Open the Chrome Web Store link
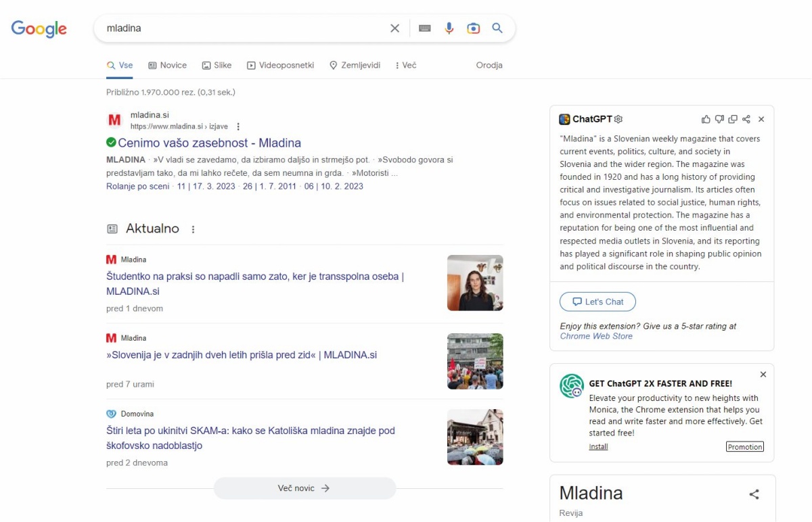The image size is (812, 522). pos(596,336)
